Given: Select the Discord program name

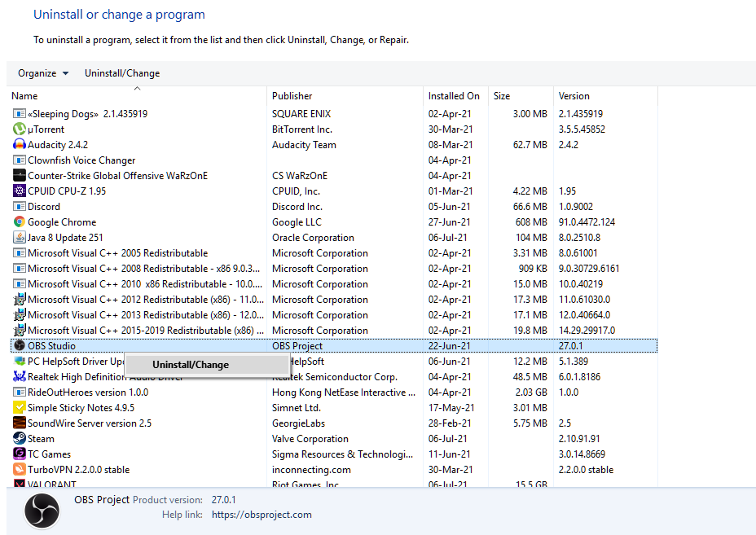Looking at the screenshot, I should 44,207.
